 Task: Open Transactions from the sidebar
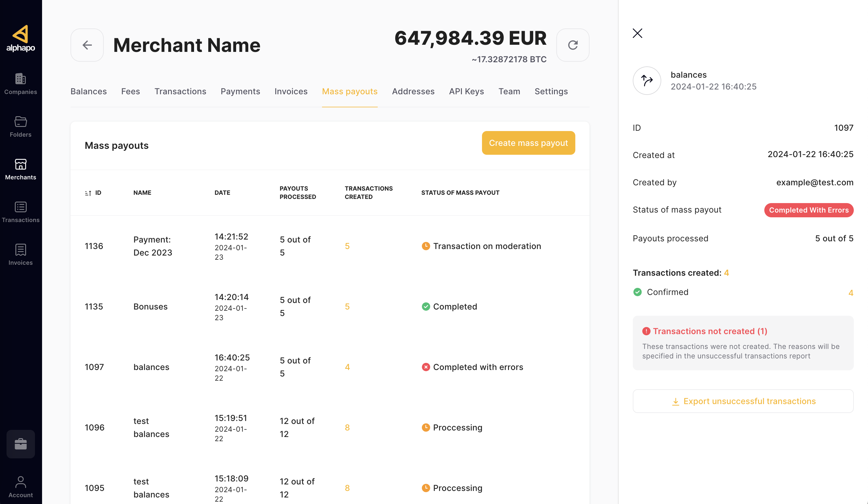[x=21, y=211]
